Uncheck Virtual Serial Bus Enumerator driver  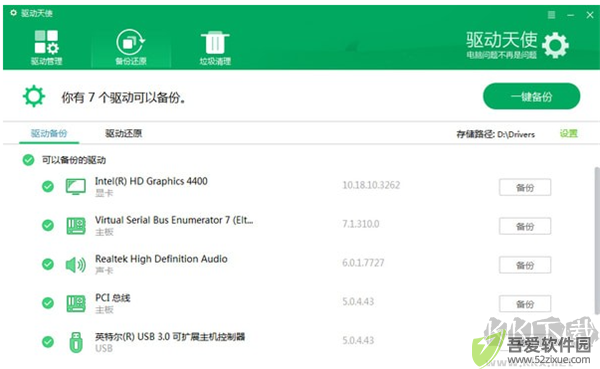(x=48, y=225)
